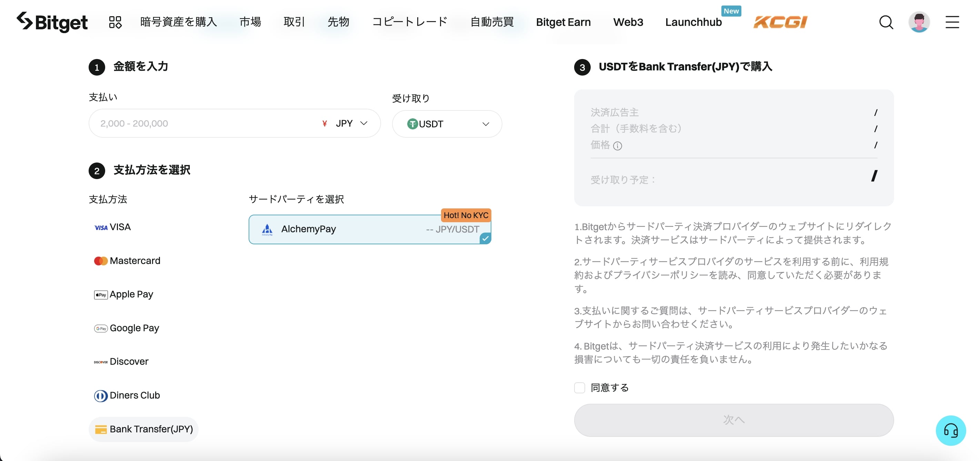Open the 取引 menu
980x461 pixels.
pyautogui.click(x=294, y=22)
